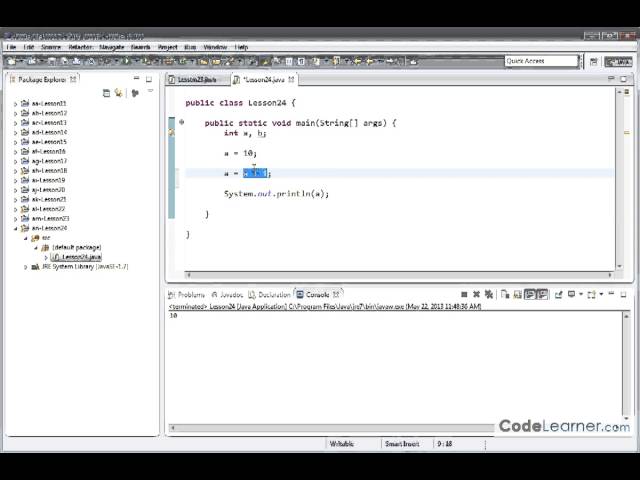
Task: Click Terminate square in Console toolbar
Action: pos(464,294)
